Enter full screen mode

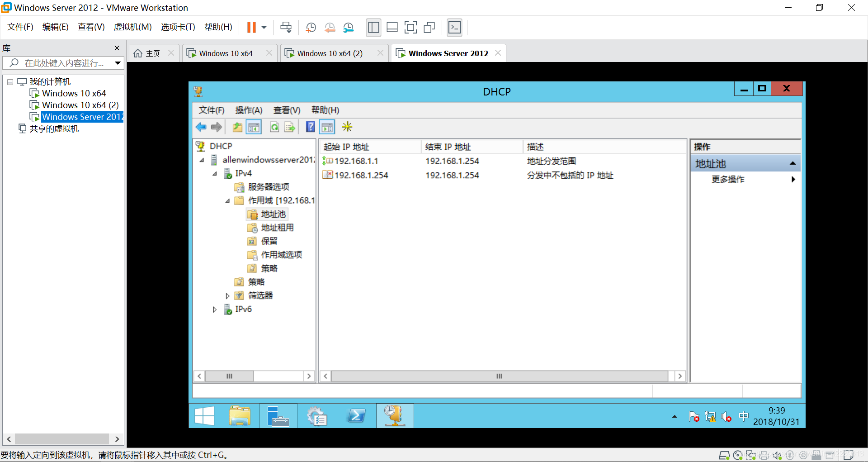410,28
